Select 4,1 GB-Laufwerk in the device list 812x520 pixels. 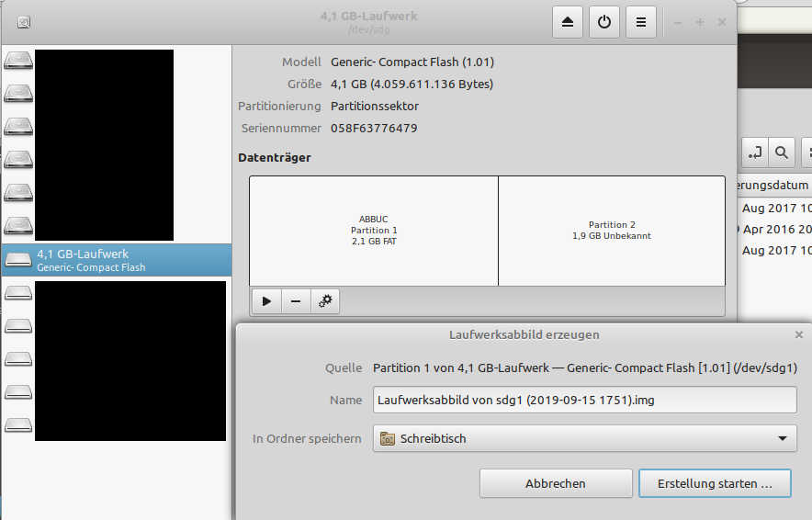coord(117,260)
